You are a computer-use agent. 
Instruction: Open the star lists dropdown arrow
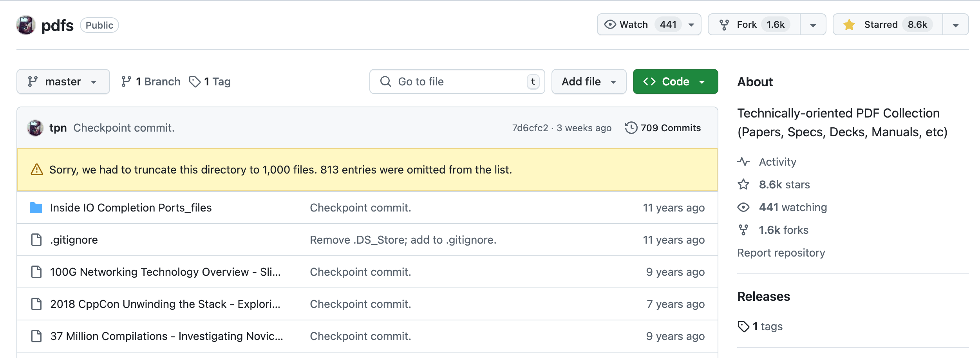point(956,25)
